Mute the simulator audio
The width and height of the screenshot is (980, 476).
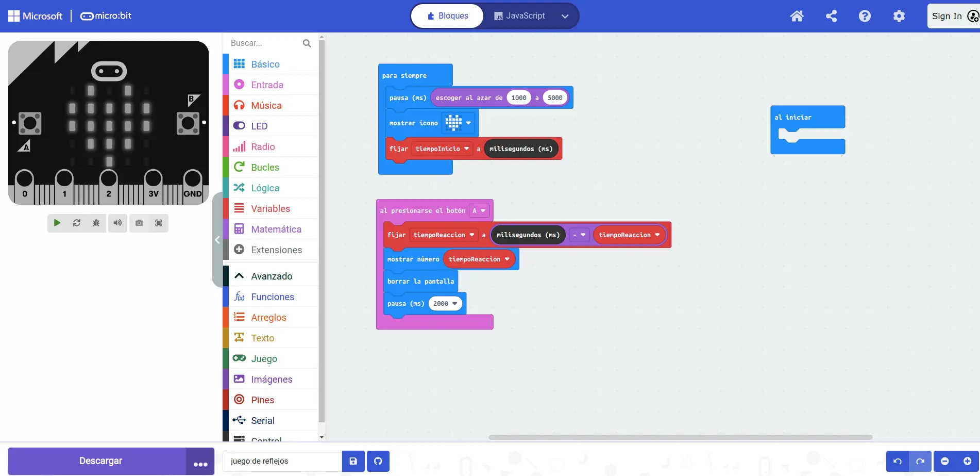pos(117,223)
